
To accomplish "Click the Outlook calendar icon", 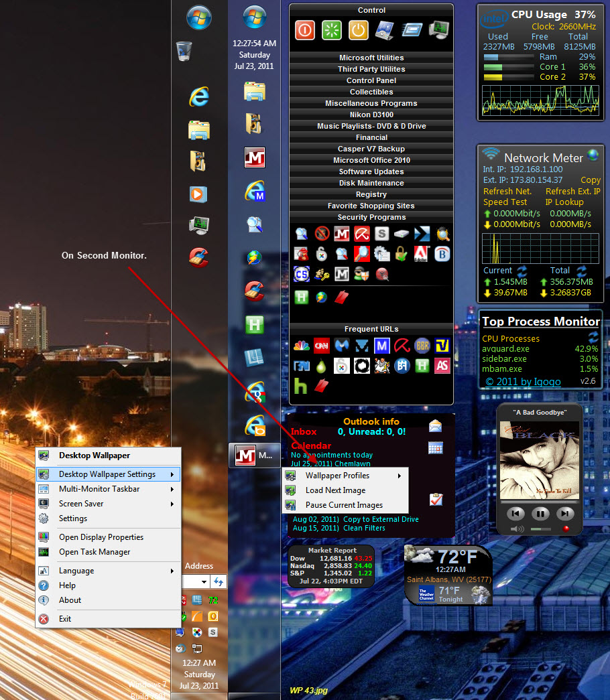I will [x=436, y=447].
